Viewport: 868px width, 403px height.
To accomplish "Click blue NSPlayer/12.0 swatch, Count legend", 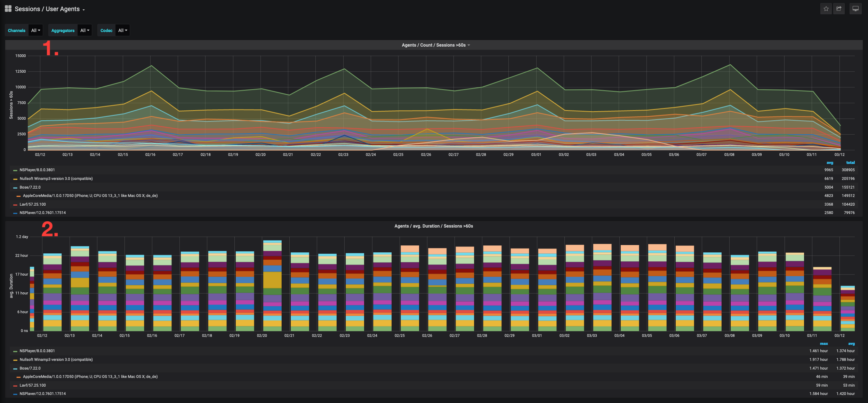I will [x=15, y=213].
